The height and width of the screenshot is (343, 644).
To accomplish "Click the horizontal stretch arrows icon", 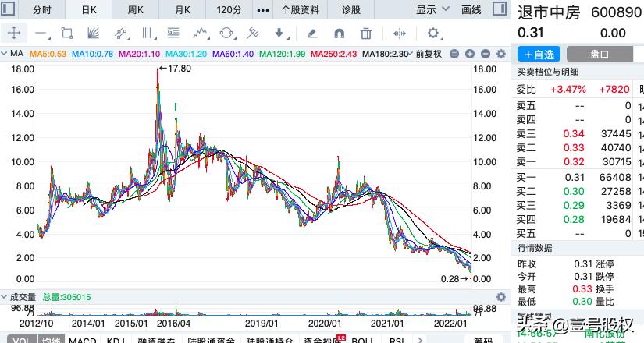I will (x=399, y=34).
